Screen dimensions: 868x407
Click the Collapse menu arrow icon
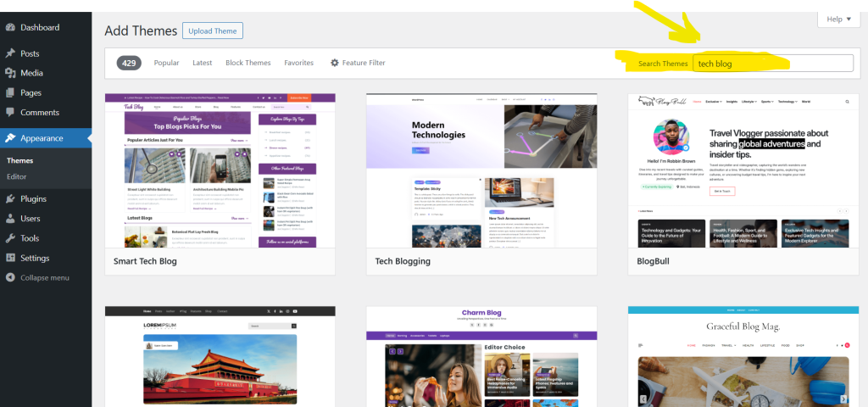[x=10, y=277]
